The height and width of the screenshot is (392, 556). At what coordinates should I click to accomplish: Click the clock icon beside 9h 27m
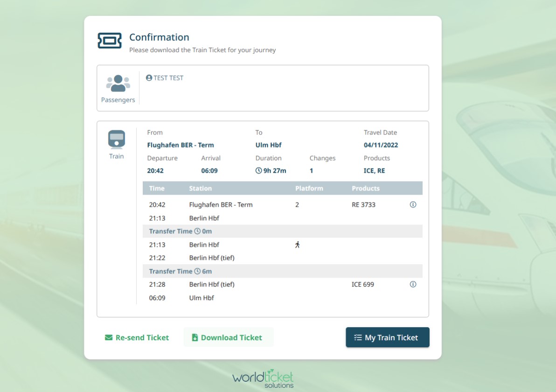pyautogui.click(x=259, y=171)
